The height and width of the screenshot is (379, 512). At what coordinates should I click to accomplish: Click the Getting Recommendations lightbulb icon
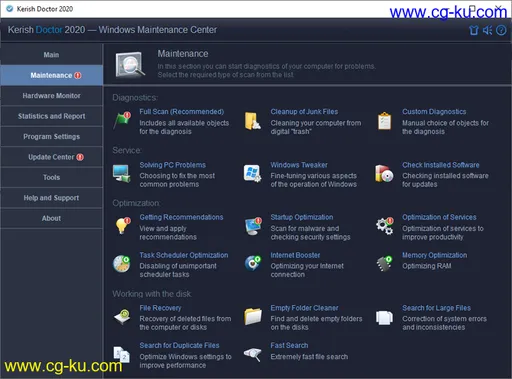click(x=123, y=226)
